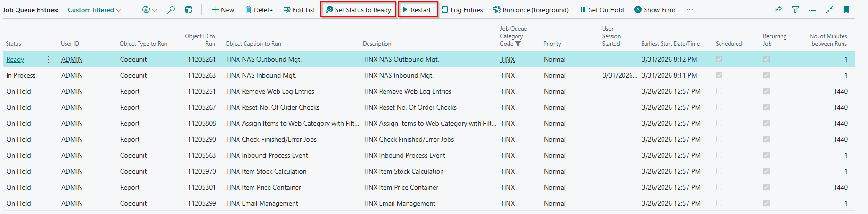
Task: Click the Restart action
Action: tap(418, 10)
